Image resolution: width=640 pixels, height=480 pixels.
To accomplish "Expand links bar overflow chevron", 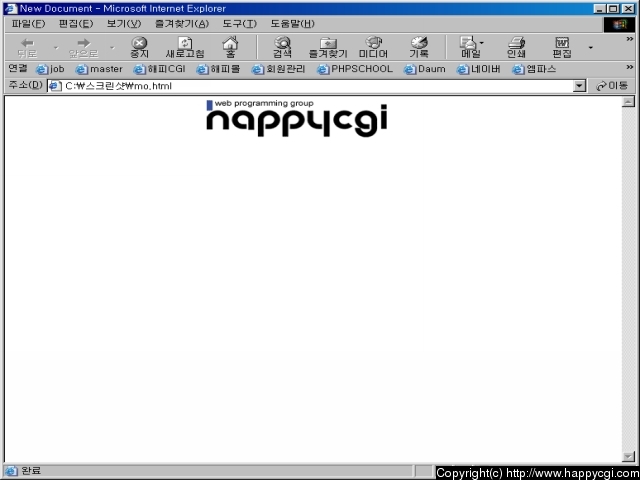I will click(x=630, y=67).
